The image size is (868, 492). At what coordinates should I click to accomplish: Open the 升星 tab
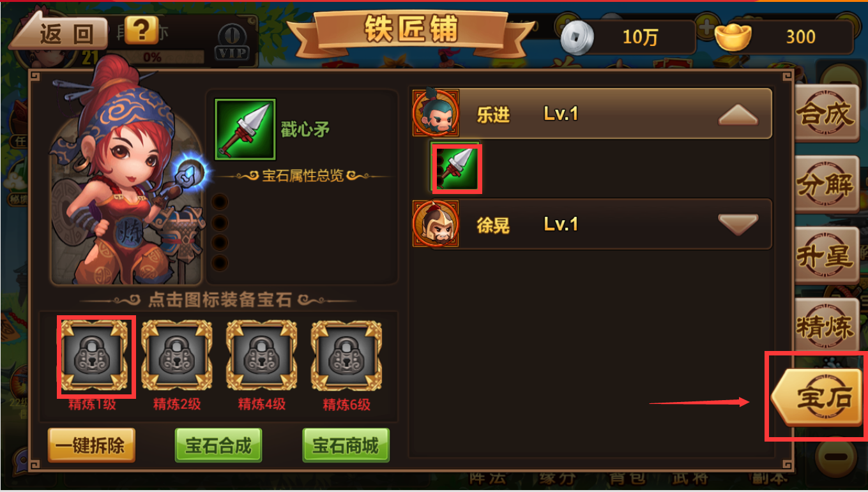point(826,256)
